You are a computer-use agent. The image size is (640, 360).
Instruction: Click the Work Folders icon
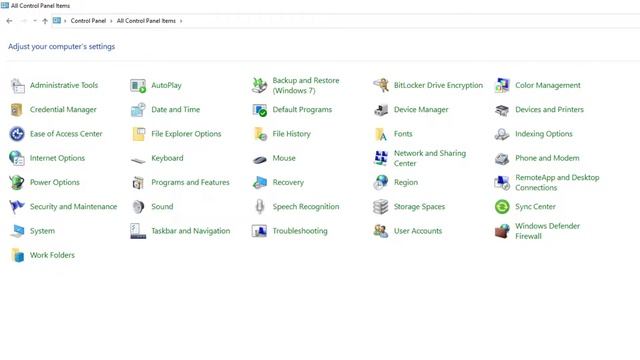pyautogui.click(x=17, y=255)
